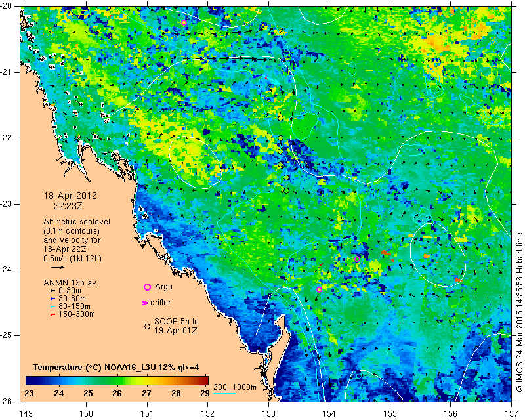
Task: Click the 157 longitude axis label
Action: click(x=512, y=413)
